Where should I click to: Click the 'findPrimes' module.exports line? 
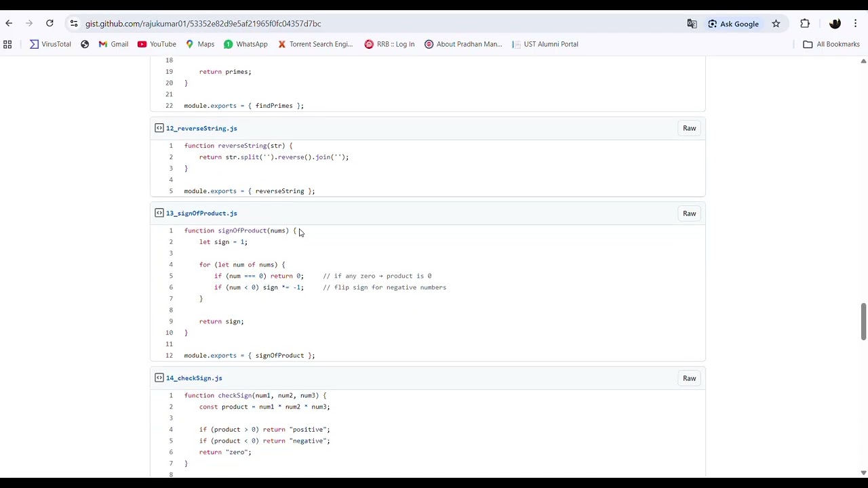click(244, 106)
